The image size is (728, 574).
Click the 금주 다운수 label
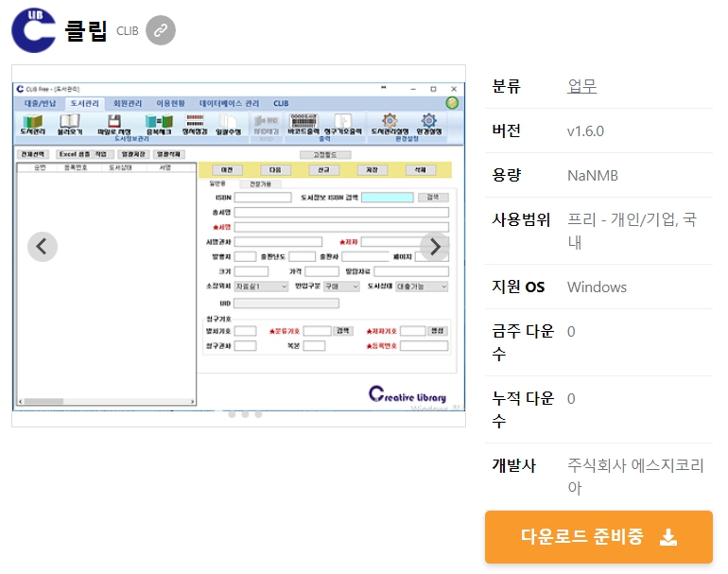coord(523,342)
